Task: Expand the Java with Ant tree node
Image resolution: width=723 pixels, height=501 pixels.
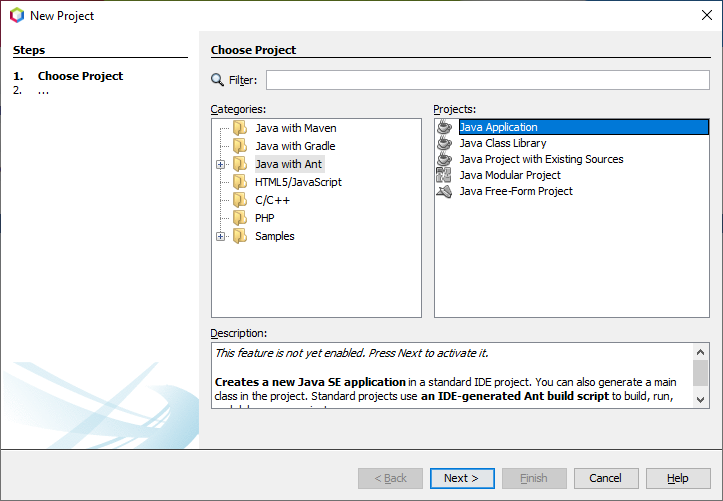Action: 220,164
